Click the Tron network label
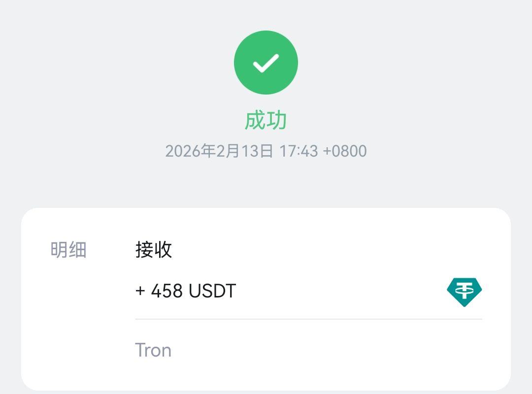Image resolution: width=532 pixels, height=394 pixels. 153,350
